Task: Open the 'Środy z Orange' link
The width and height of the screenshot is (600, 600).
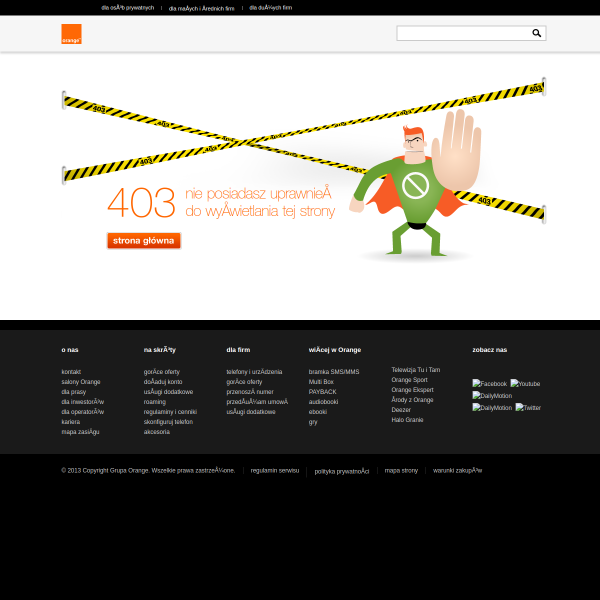Action: pos(412,399)
